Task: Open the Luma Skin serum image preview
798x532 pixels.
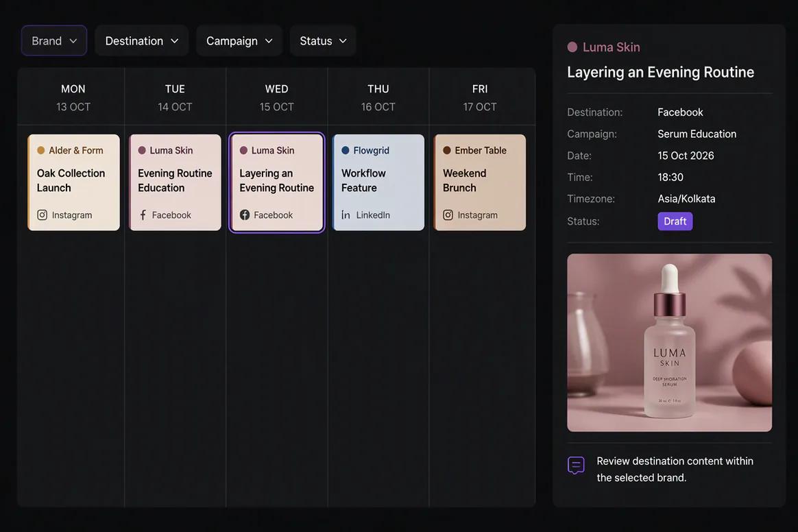Action: click(669, 343)
